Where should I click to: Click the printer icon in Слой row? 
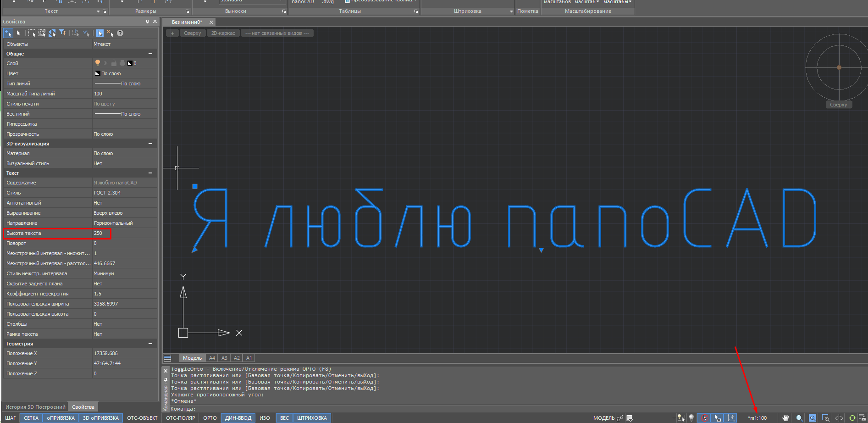tap(122, 63)
